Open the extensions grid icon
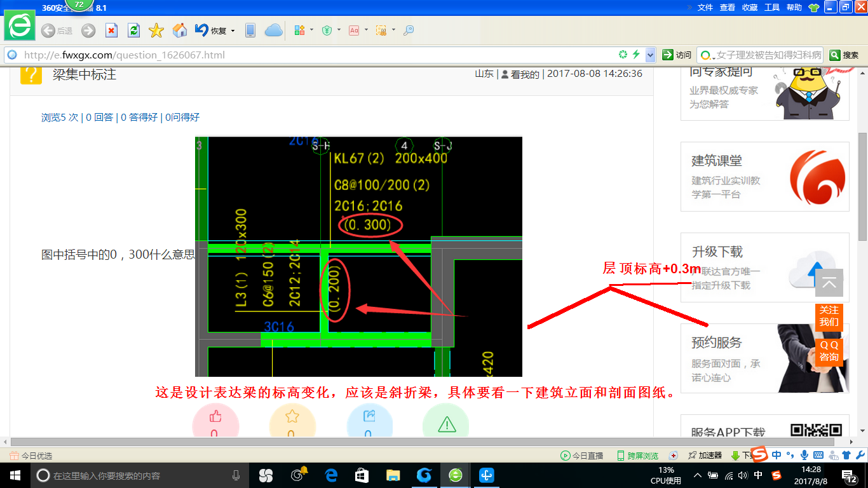This screenshot has height=488, width=868. click(300, 30)
